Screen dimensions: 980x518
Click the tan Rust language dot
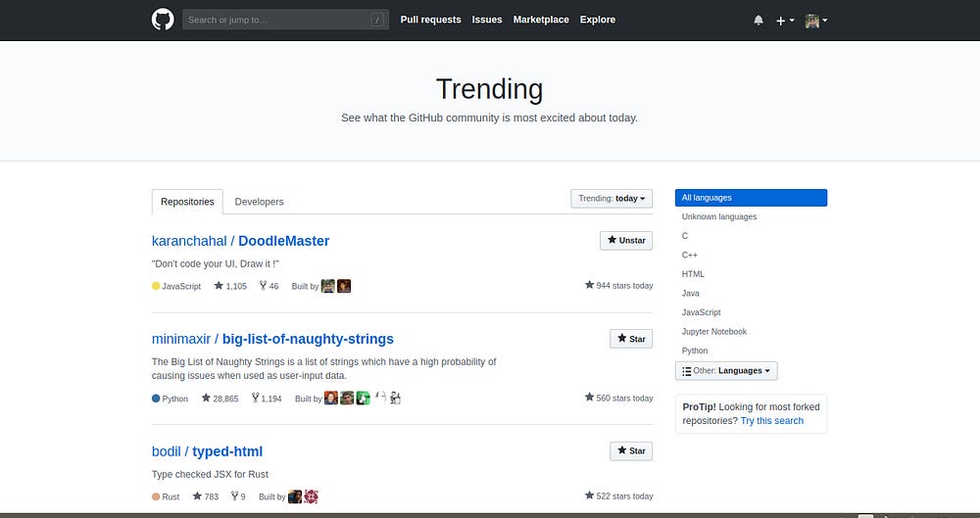156,496
